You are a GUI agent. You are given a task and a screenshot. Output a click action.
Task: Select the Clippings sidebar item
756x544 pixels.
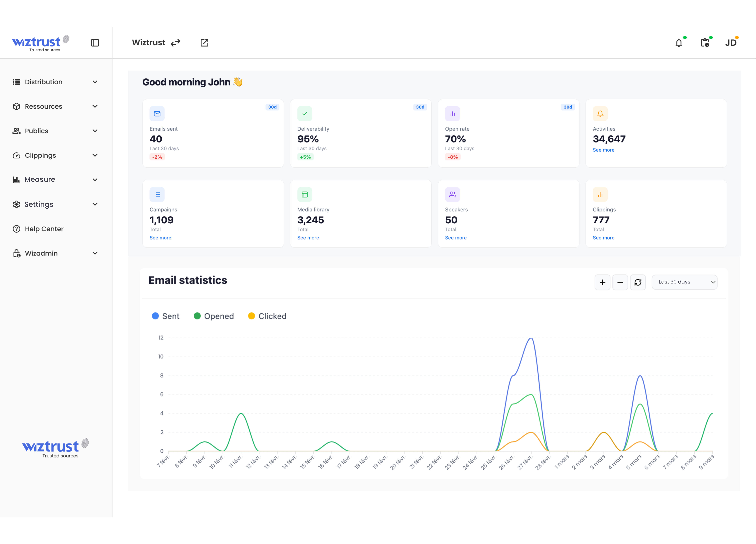[x=40, y=156]
